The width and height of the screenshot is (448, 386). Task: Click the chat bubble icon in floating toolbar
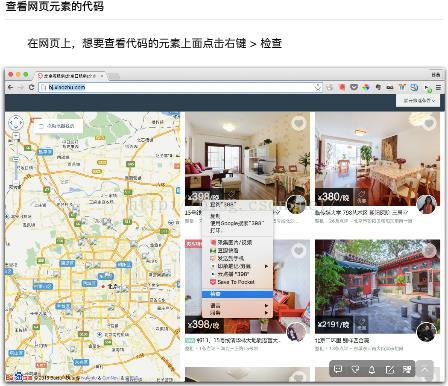coord(338,369)
